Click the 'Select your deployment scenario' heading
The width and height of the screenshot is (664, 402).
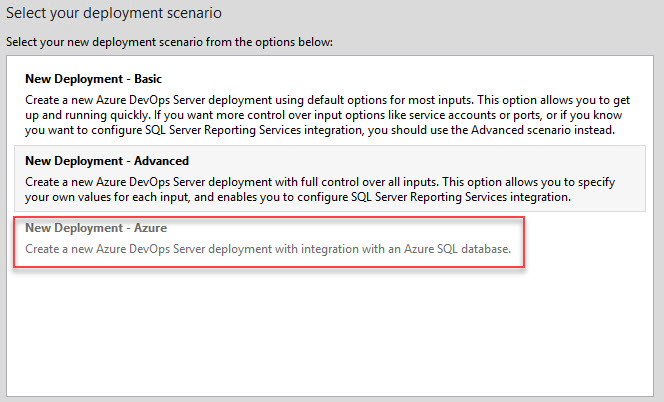click(x=114, y=13)
